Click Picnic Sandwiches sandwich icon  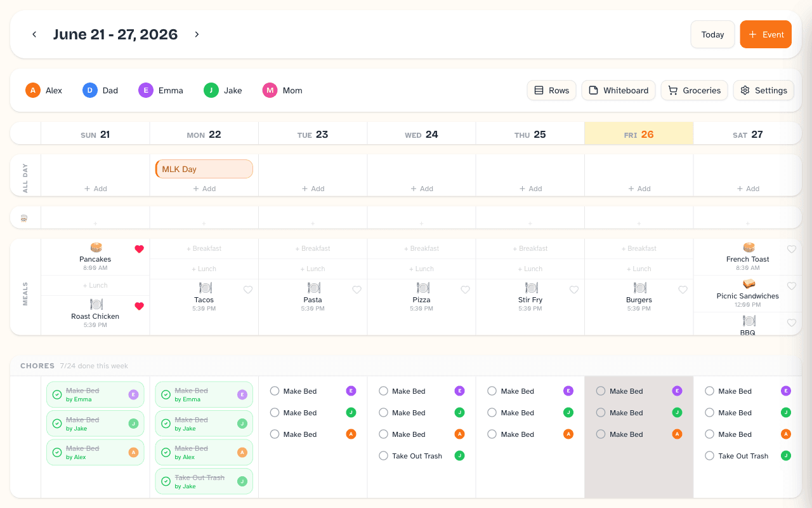(749, 284)
